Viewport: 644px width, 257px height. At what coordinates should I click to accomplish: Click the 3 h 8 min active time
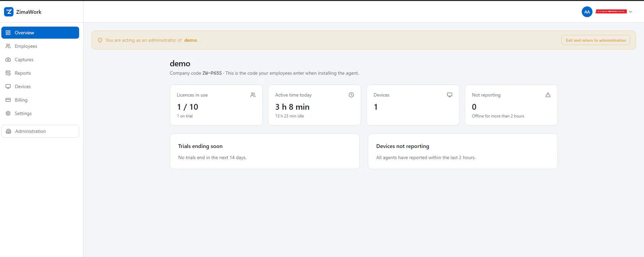(292, 107)
